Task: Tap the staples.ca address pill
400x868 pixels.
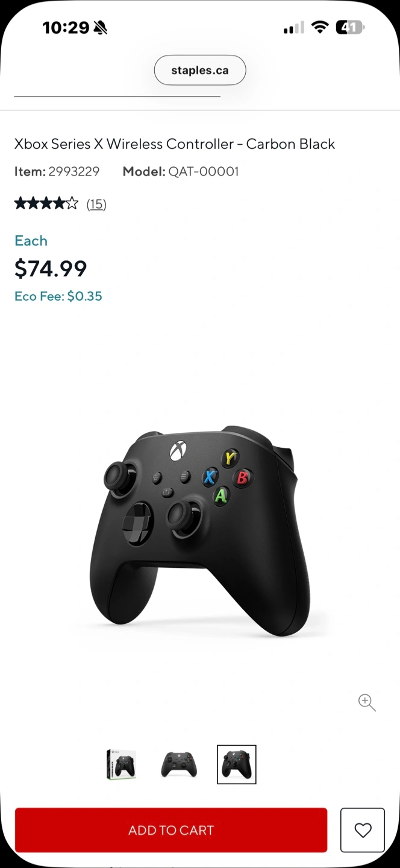Action: click(200, 70)
